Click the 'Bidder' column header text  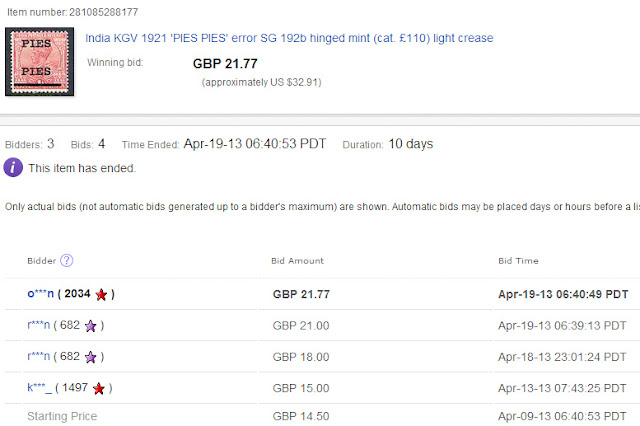pos(42,261)
